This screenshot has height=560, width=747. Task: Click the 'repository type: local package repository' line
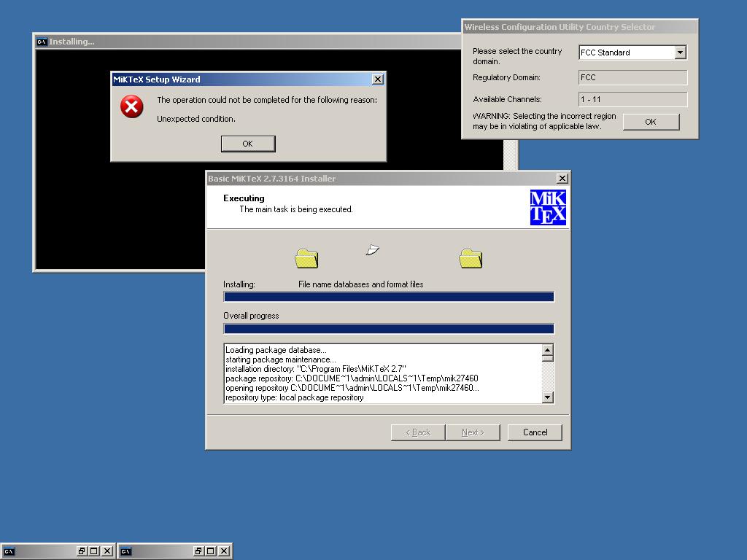pos(295,397)
